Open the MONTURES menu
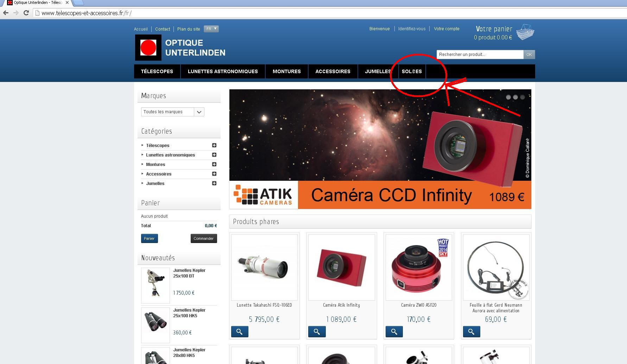 point(287,71)
